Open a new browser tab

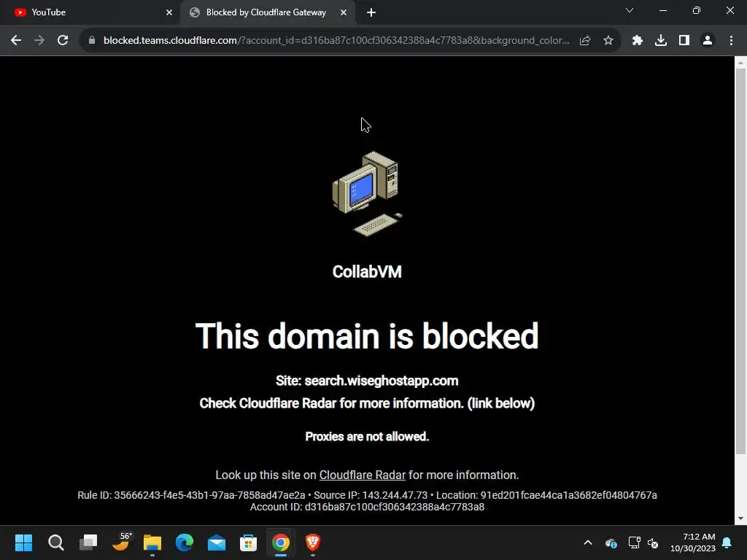point(371,12)
